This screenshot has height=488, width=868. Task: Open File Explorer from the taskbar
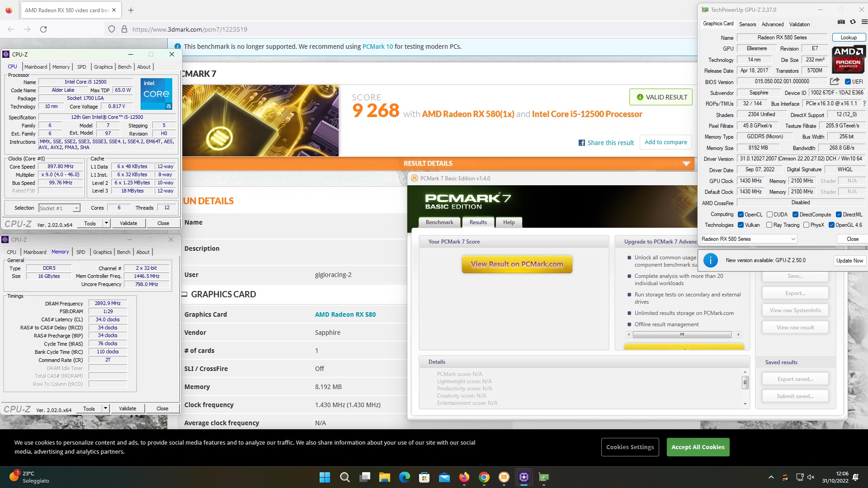click(384, 477)
